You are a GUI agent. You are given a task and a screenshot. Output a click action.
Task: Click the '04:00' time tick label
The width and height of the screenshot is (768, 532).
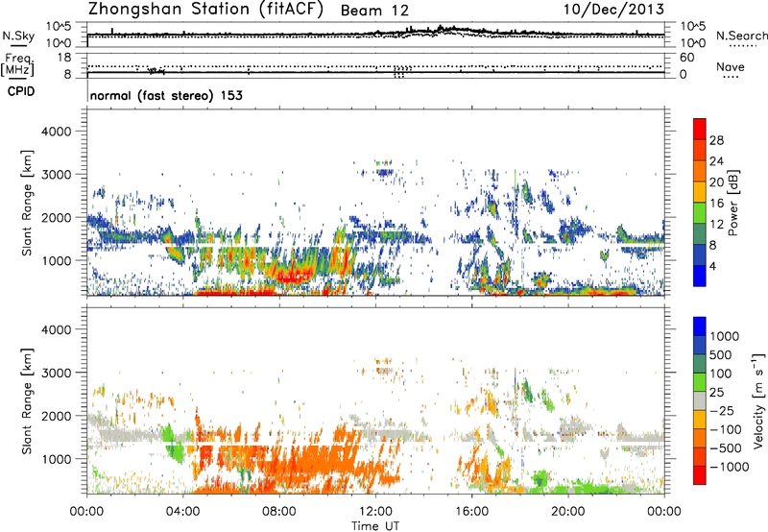click(x=182, y=512)
